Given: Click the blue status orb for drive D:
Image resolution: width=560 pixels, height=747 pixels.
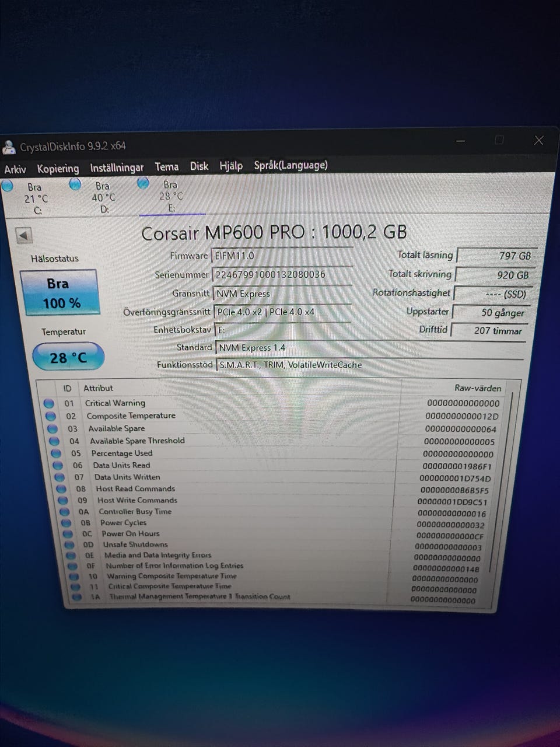Looking at the screenshot, I should coord(75,184).
